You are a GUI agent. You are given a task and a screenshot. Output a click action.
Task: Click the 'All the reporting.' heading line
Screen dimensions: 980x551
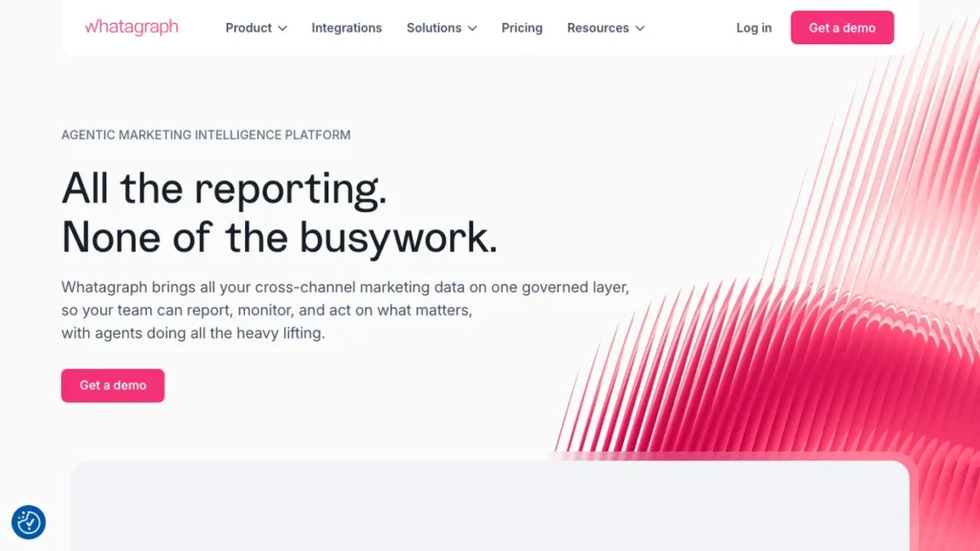(224, 188)
